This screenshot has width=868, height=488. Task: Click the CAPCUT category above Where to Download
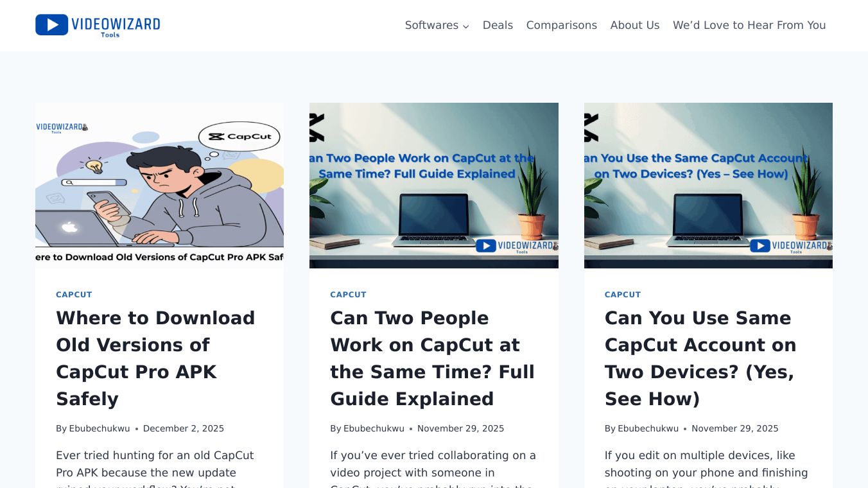(74, 295)
